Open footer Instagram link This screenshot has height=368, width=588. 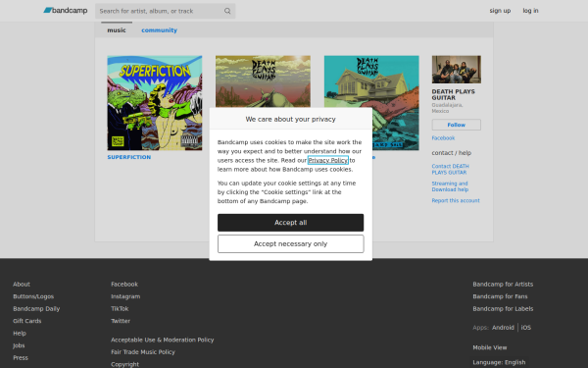coord(125,296)
